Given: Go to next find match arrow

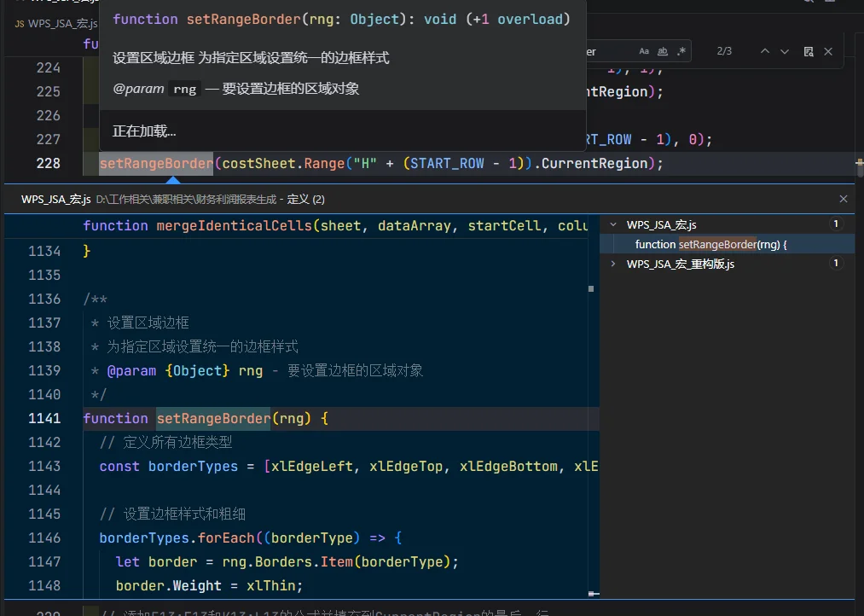Looking at the screenshot, I should click(785, 51).
